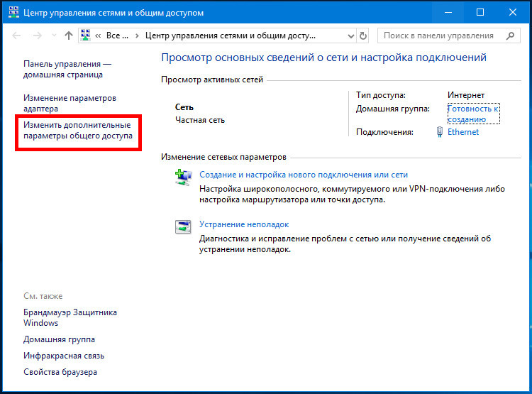Open the address bar history dropdown
The height and width of the screenshot is (394, 532).
click(350, 35)
